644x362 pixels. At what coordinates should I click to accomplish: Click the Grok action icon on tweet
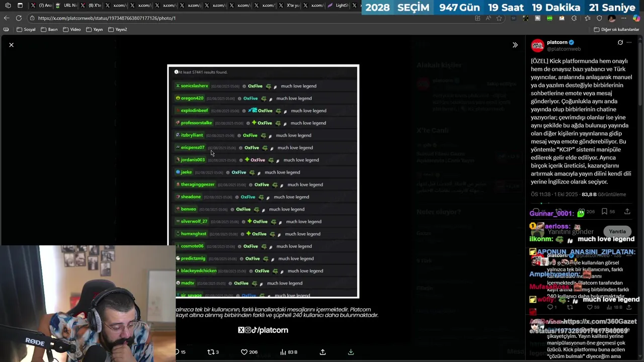tap(620, 42)
